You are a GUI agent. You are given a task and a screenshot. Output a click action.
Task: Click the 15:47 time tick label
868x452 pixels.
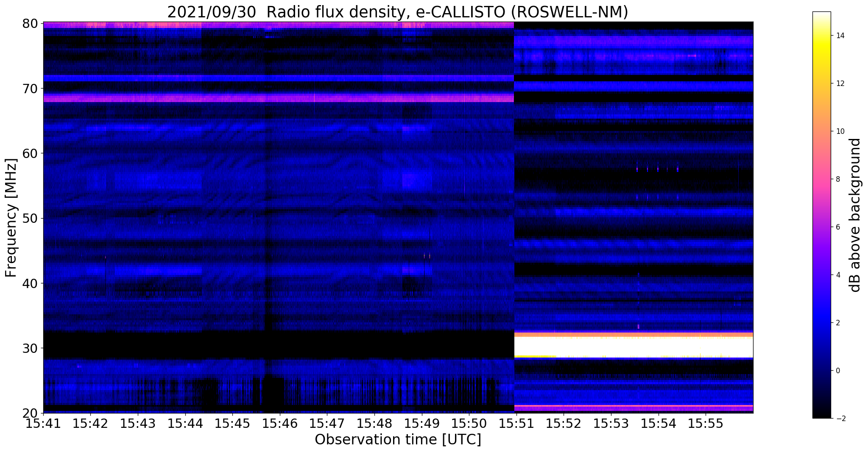pos(327,424)
